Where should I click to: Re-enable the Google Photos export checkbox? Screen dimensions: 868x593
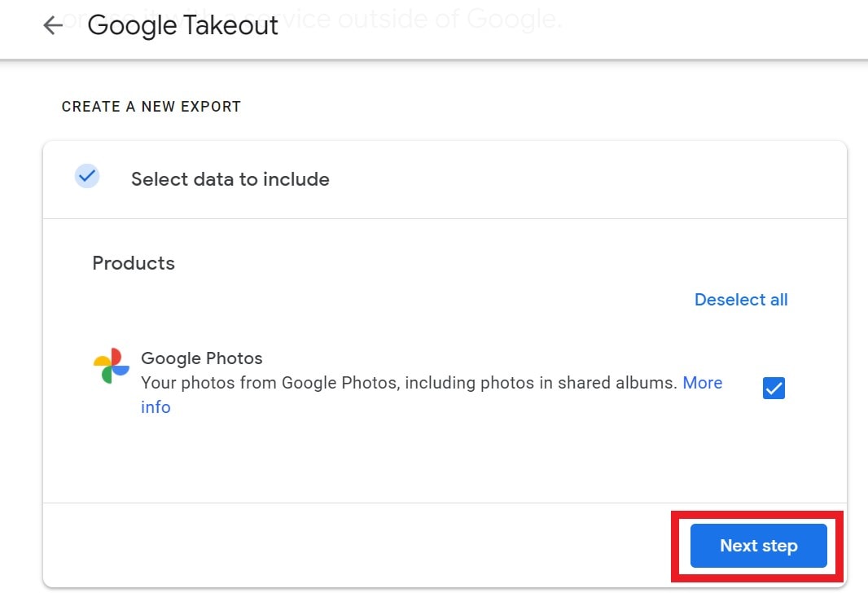click(x=772, y=389)
